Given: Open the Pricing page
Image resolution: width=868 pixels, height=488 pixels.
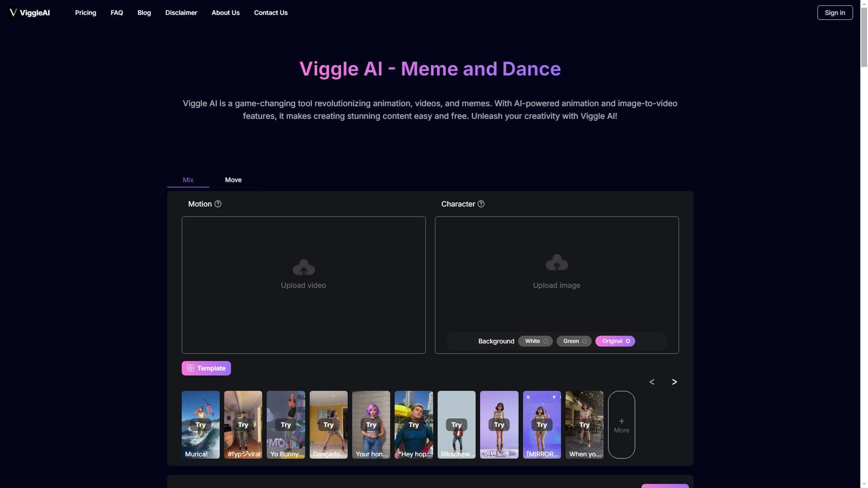Looking at the screenshot, I should click(85, 13).
